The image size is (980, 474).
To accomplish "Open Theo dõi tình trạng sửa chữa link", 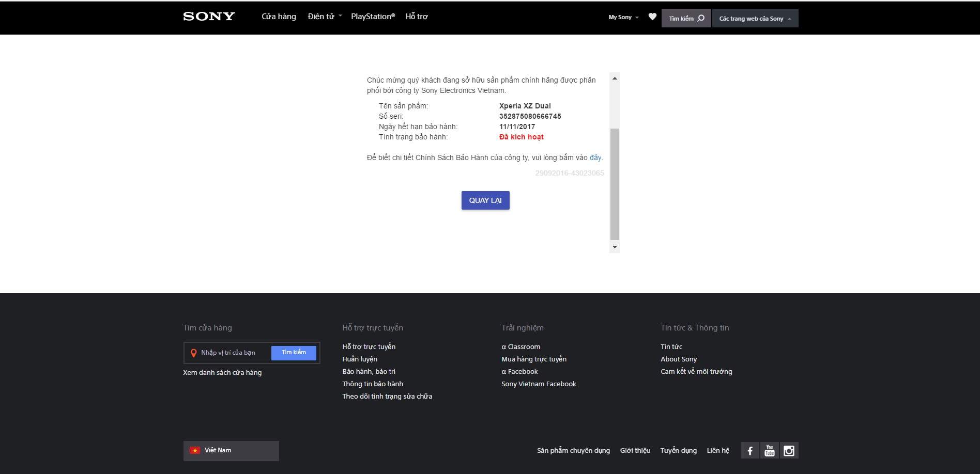I will pos(387,396).
